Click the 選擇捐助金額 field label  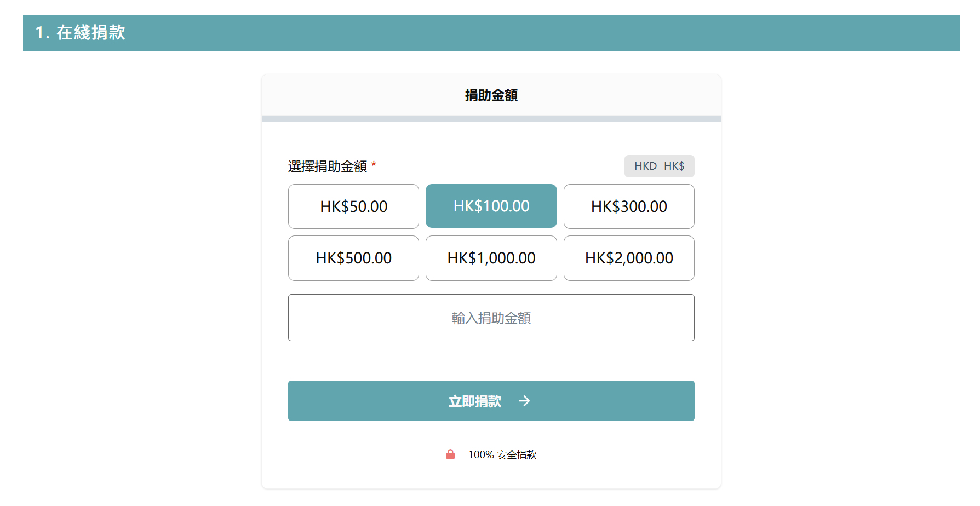click(x=328, y=166)
